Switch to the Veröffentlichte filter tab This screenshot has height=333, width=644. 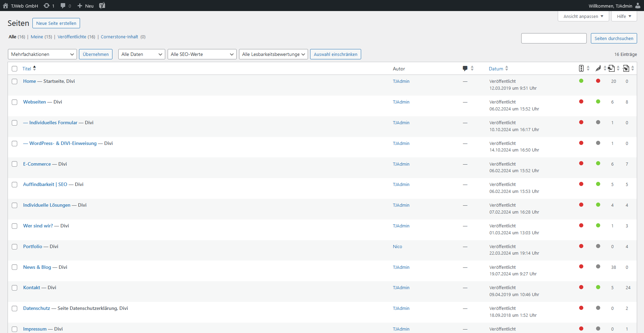pyautogui.click(x=72, y=37)
